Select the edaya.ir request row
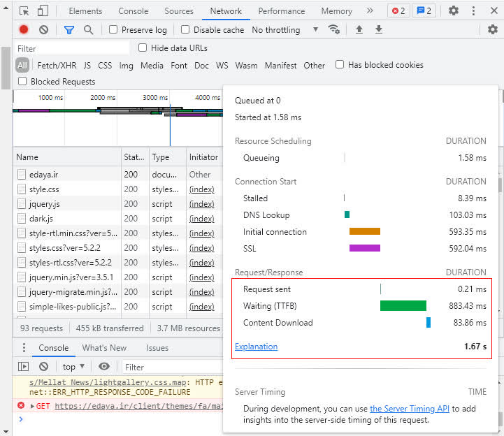Viewport: 504px width, 436px height. tap(118, 174)
